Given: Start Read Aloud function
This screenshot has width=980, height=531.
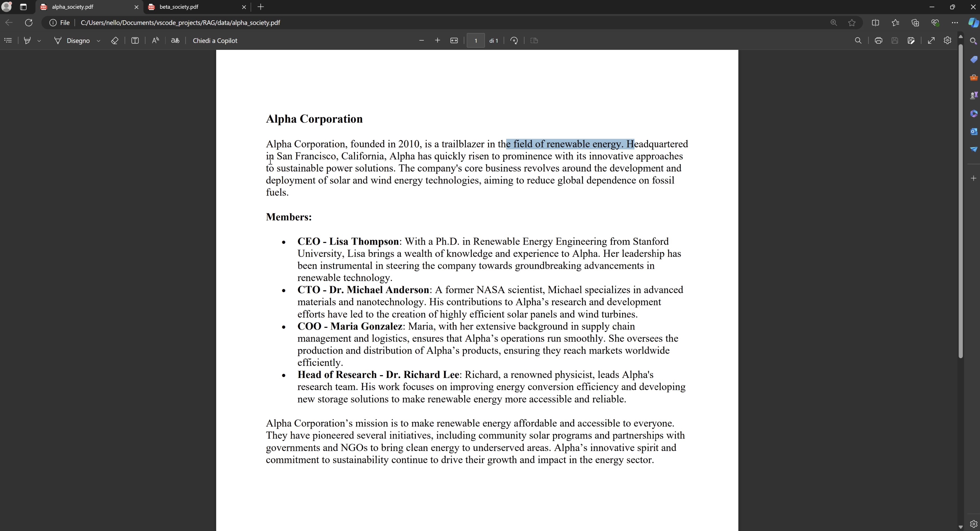Looking at the screenshot, I should pyautogui.click(x=155, y=40).
